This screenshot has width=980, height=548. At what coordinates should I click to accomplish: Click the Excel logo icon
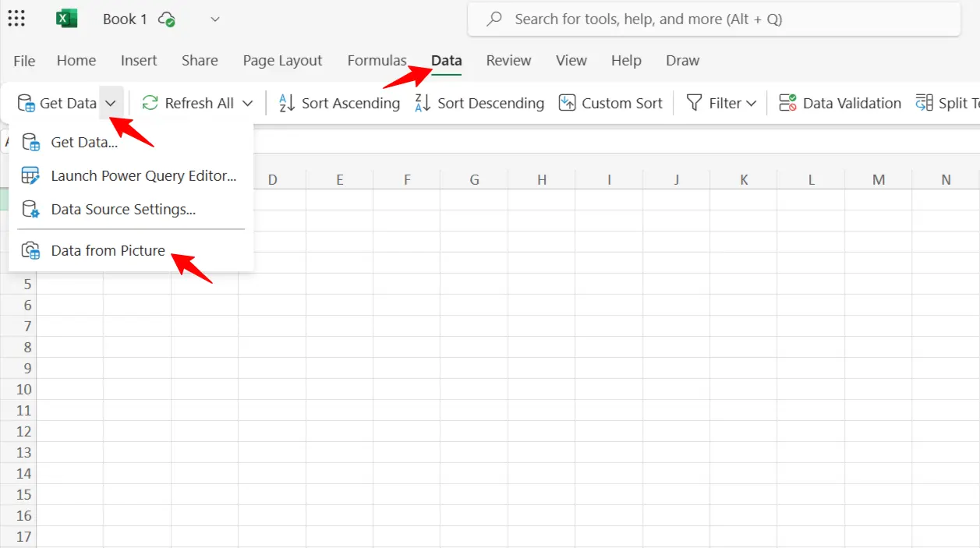pos(67,19)
